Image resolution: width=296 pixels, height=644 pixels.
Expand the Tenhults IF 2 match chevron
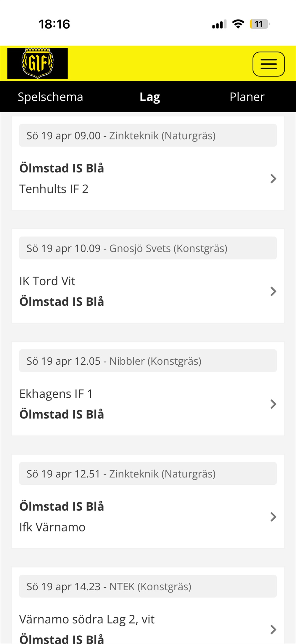tap(273, 179)
